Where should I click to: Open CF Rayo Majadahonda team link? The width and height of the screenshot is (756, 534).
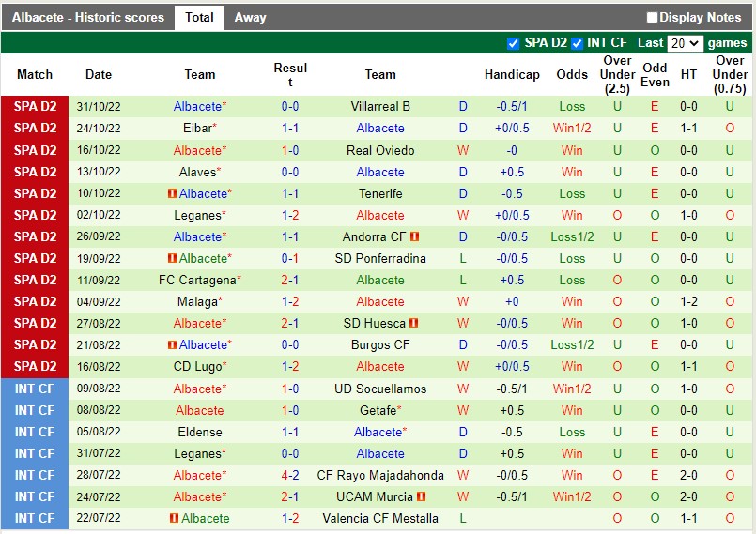(380, 475)
